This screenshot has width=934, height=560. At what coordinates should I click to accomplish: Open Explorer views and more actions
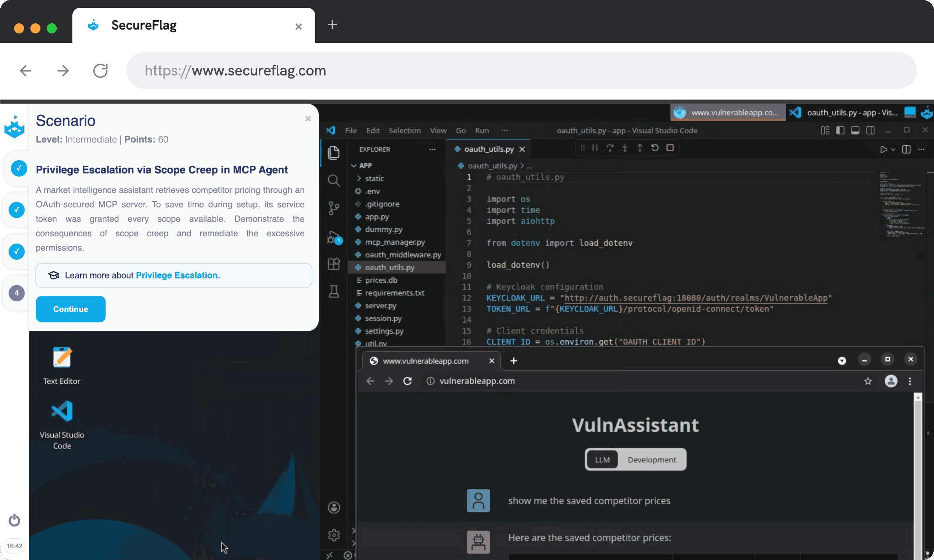(x=432, y=149)
